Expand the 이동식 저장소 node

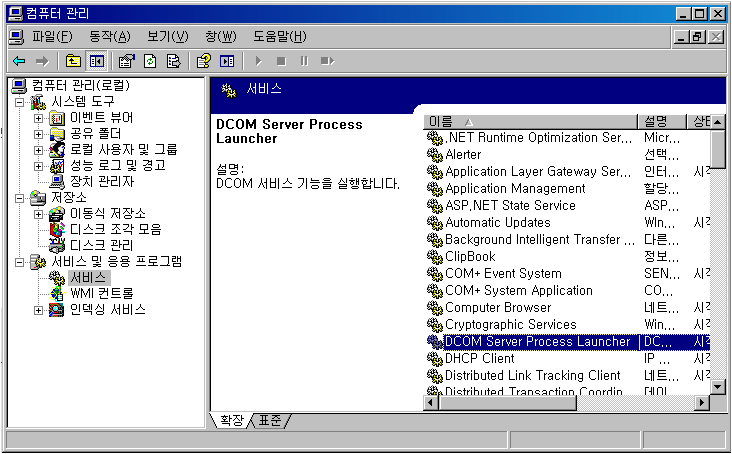tap(39, 214)
